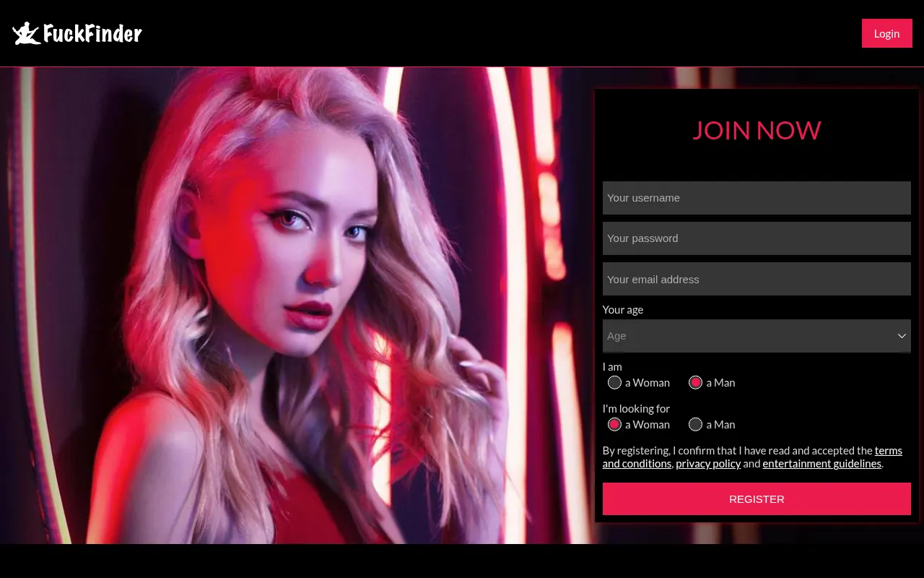The width and height of the screenshot is (924, 578).
Task: Open the entertainment guidelines link
Action: (822, 464)
